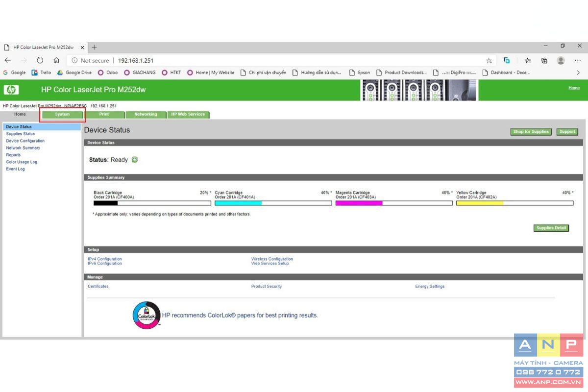Viewport: 588px width, 392px height.
Task: Switch to the Home tab
Action: [20, 114]
